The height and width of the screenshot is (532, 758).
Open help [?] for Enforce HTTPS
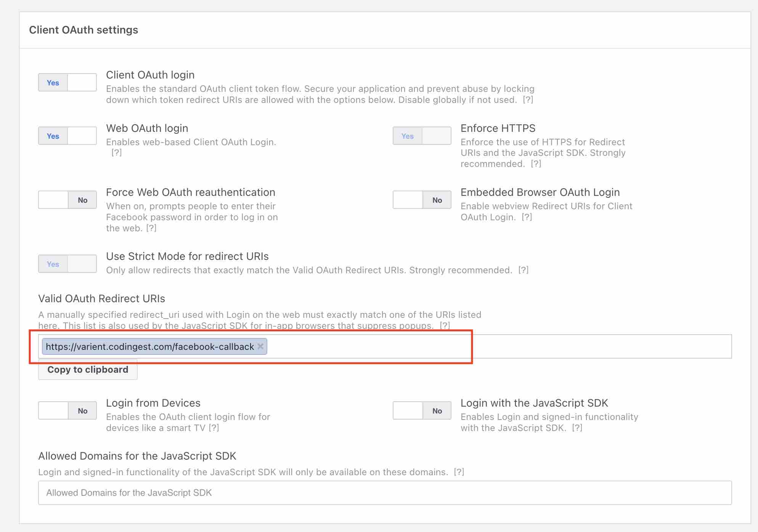(x=536, y=164)
